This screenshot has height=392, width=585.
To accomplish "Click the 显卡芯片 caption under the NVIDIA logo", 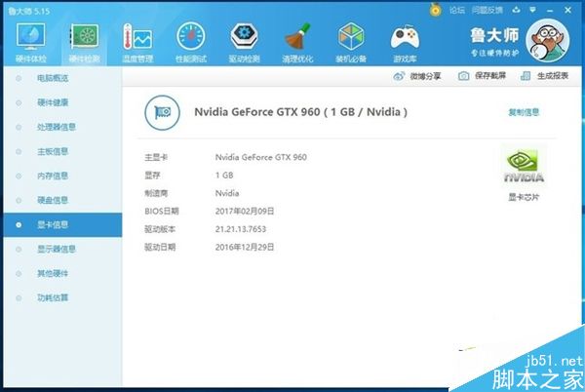I will [x=524, y=197].
